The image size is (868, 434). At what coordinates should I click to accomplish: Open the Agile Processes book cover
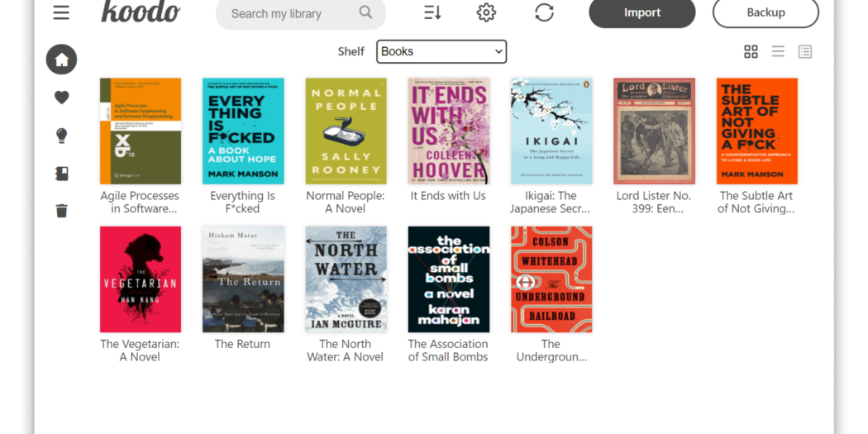[x=141, y=131]
